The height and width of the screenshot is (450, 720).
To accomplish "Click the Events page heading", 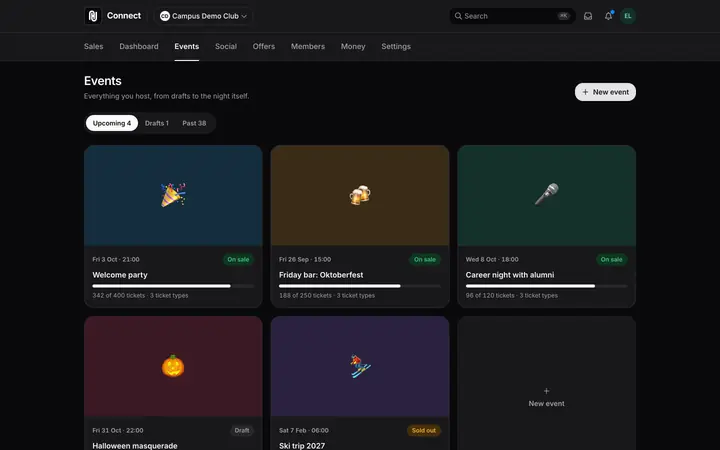I will click(103, 81).
